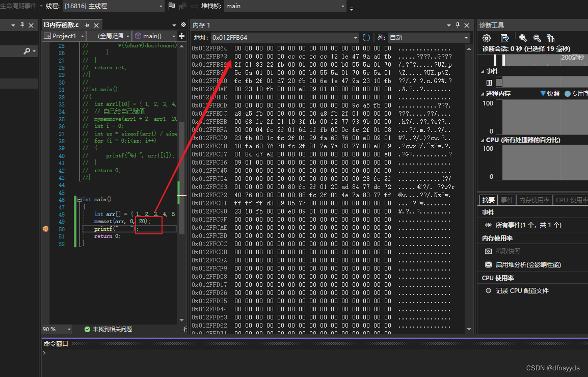
Task: Collapse the 事件 section
Action: click(482, 71)
